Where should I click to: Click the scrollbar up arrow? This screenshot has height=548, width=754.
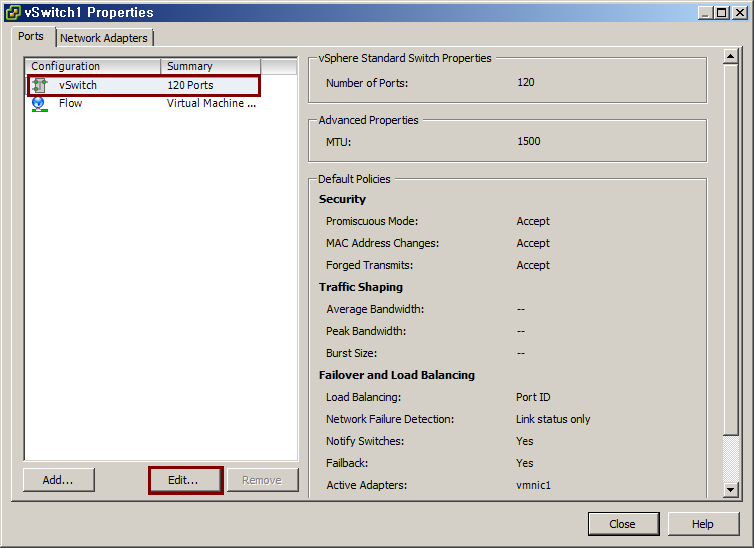[x=730, y=57]
